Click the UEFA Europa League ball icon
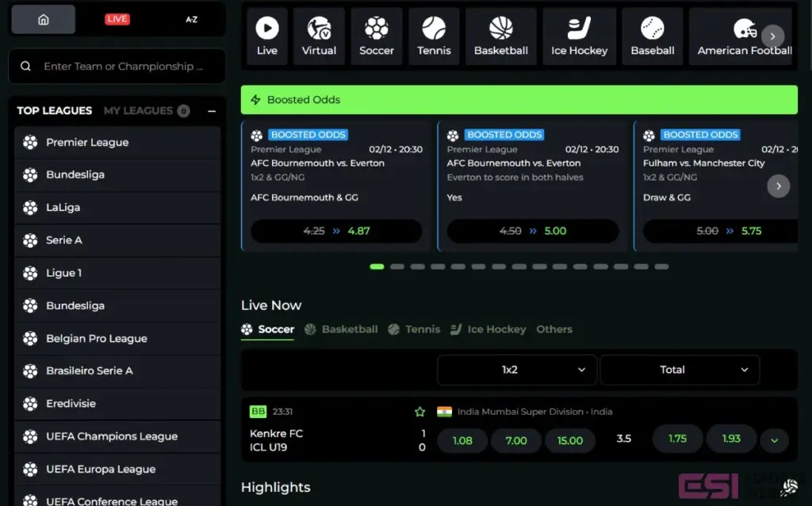Viewport: 812px width, 506px height. point(30,469)
